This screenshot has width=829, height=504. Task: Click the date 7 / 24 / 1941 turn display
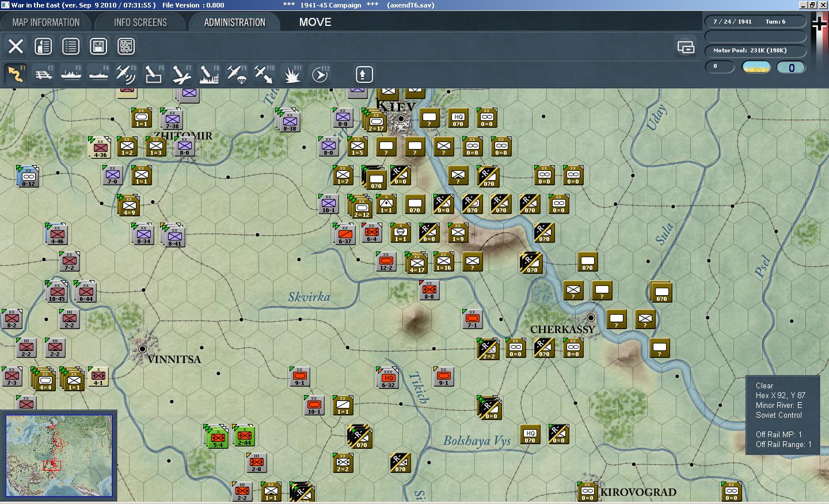(x=755, y=21)
